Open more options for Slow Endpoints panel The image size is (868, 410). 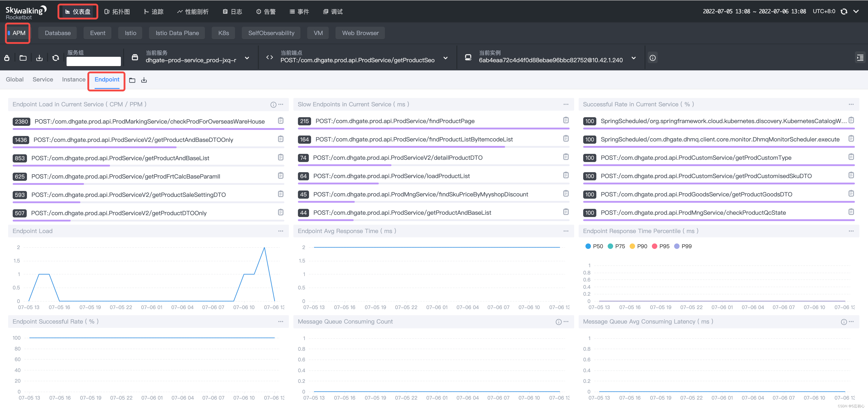pyautogui.click(x=566, y=105)
